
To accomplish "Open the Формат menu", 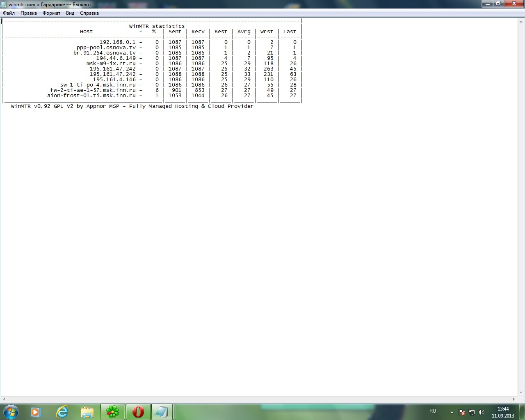I will tap(51, 13).
